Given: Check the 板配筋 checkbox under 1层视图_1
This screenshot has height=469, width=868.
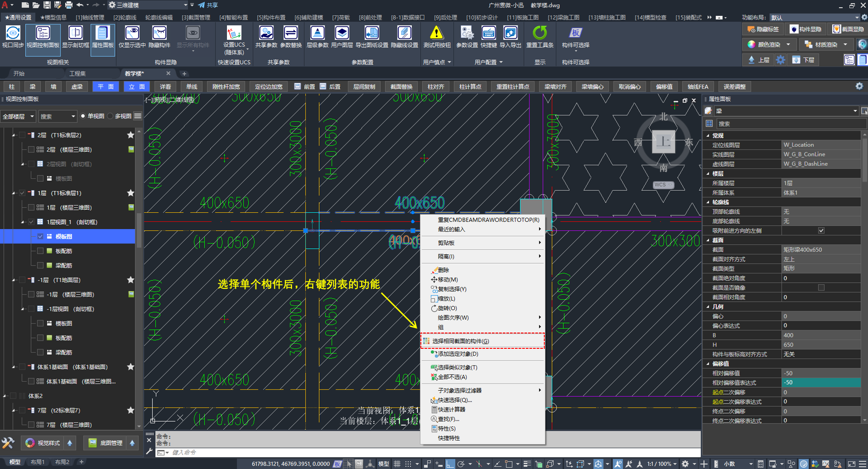Looking at the screenshot, I should point(40,251).
